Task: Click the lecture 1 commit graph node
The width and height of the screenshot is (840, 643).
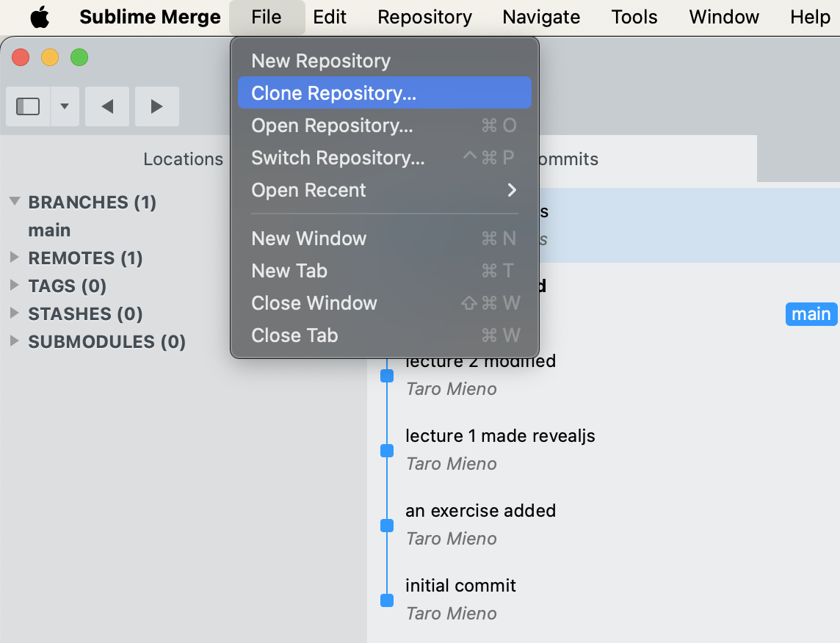Action: pos(387,451)
